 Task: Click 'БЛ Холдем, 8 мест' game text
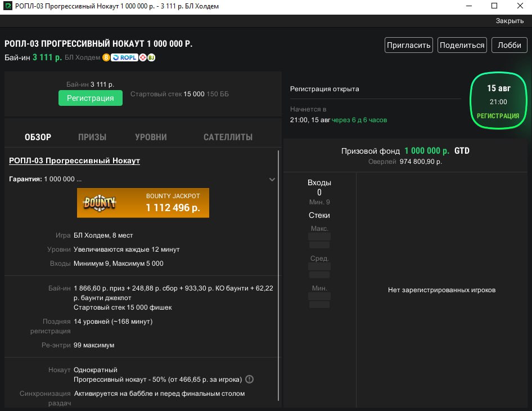tap(103, 235)
